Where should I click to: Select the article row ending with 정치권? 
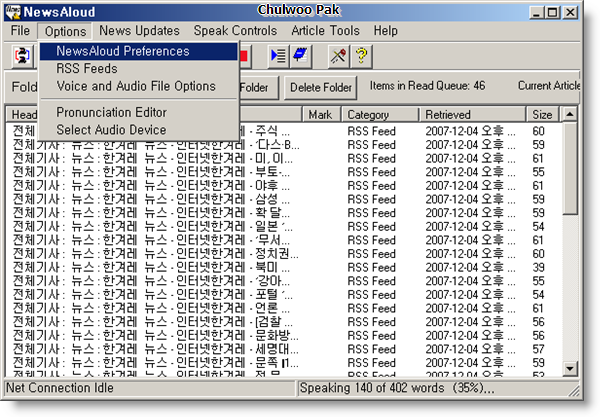click(x=283, y=254)
